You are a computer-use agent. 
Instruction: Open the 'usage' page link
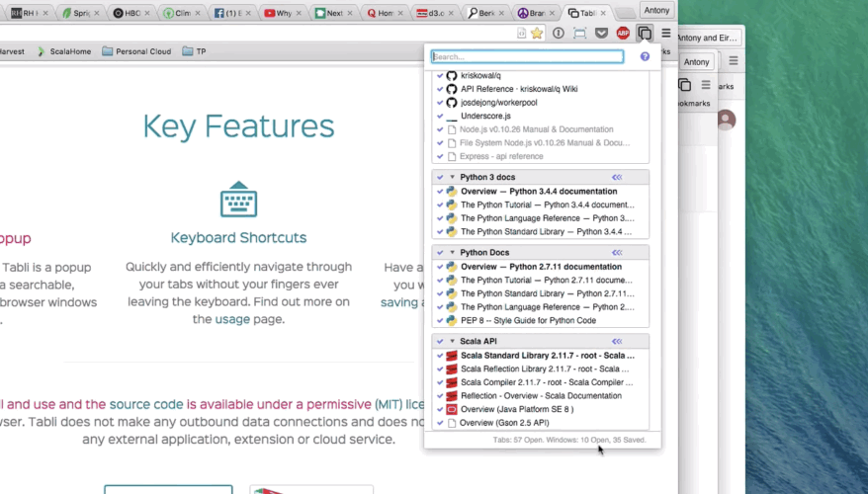[232, 319]
